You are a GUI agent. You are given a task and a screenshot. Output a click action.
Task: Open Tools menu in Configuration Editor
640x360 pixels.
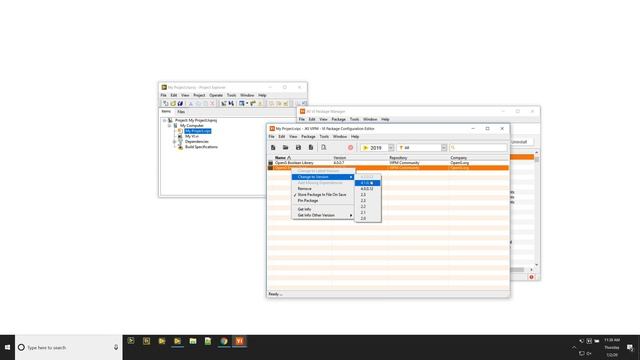[x=324, y=136]
